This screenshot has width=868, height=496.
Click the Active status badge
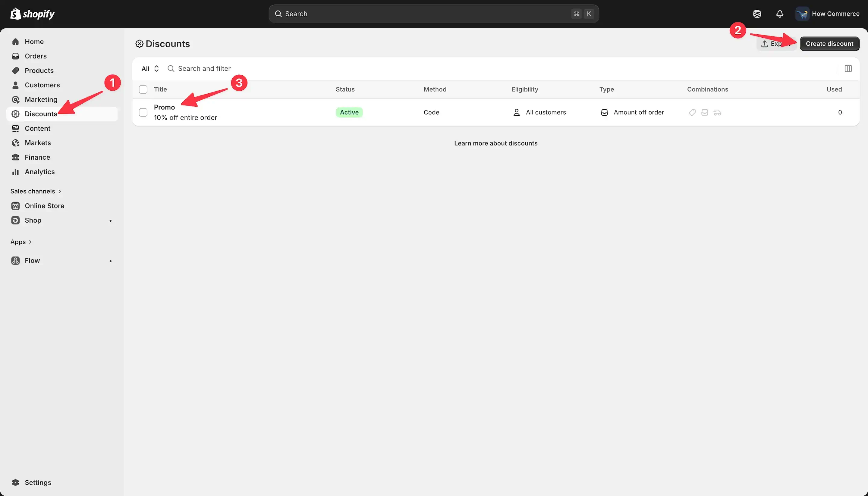click(x=349, y=112)
